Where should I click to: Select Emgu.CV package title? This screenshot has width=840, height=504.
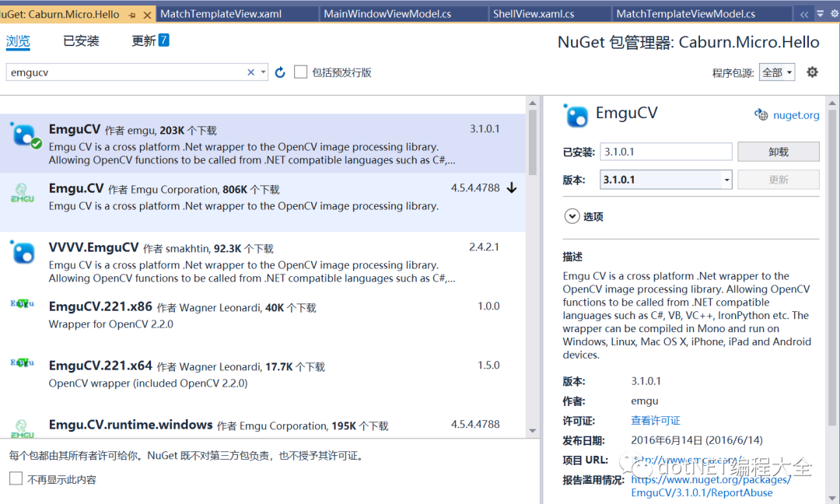click(x=76, y=188)
